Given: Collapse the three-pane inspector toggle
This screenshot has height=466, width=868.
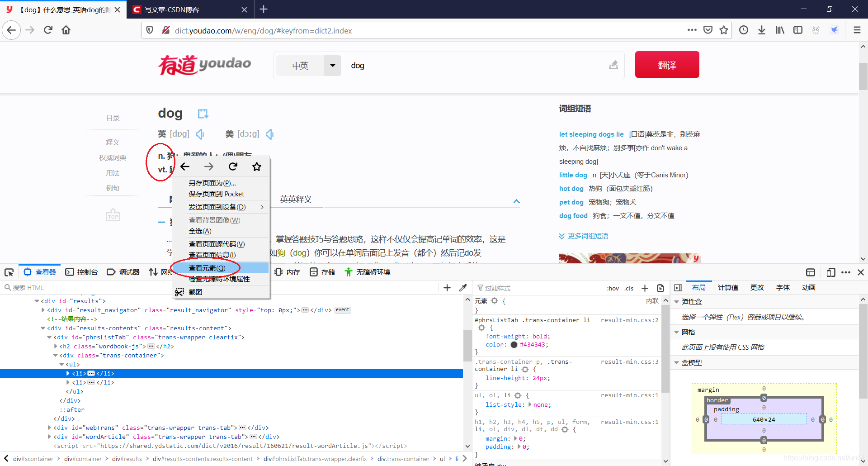Looking at the screenshot, I should [678, 288].
